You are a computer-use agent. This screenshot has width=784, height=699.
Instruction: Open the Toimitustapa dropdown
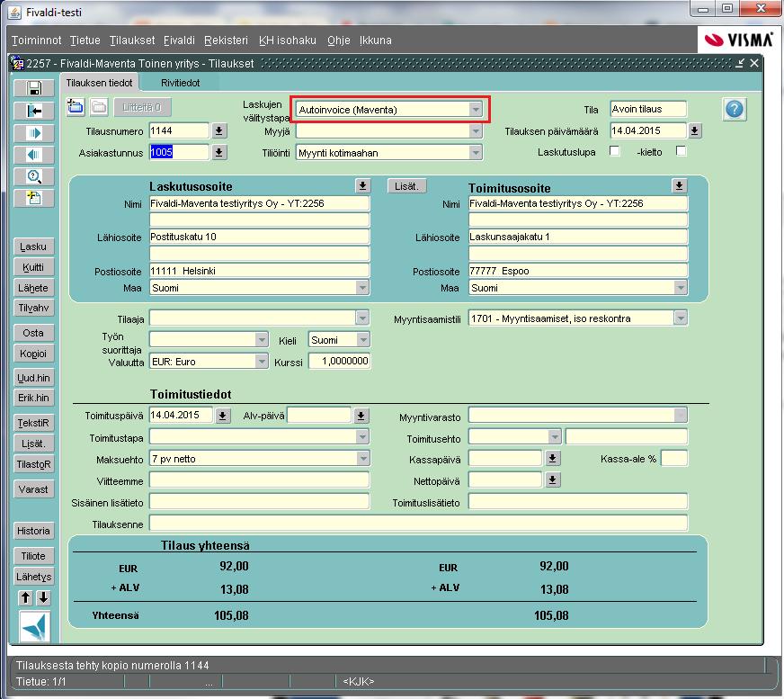[x=363, y=437]
